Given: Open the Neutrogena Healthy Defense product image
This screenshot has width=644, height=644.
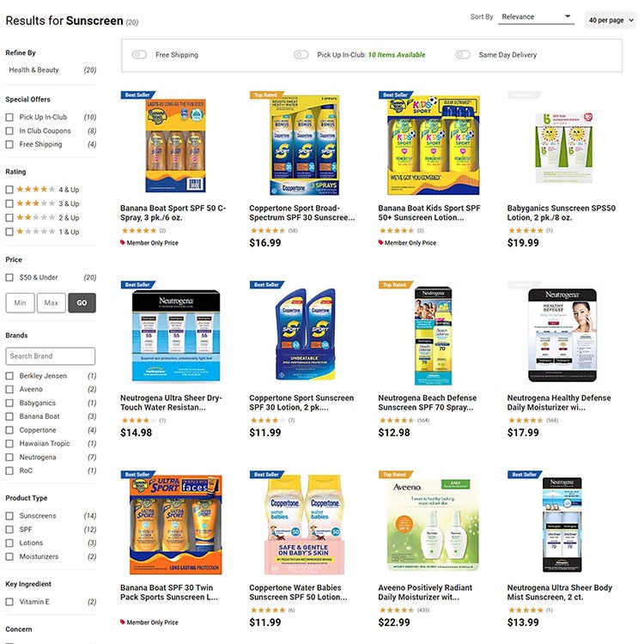Looking at the screenshot, I should (562, 335).
